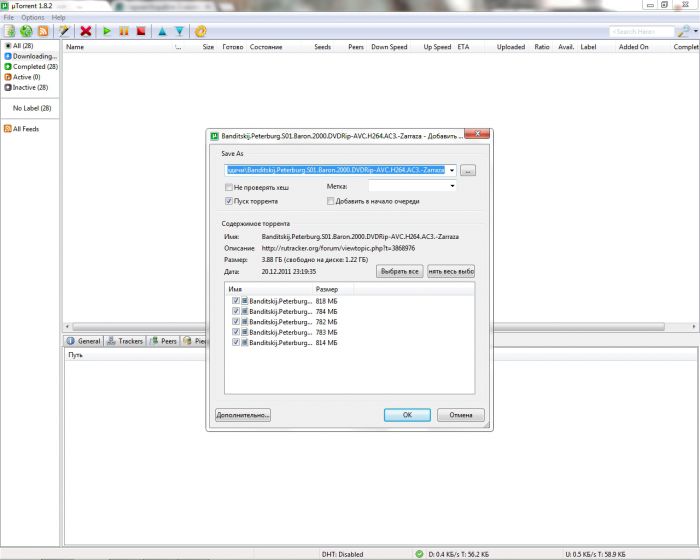
Task: Click the Move Down Queue arrow icon
Action: (179, 31)
